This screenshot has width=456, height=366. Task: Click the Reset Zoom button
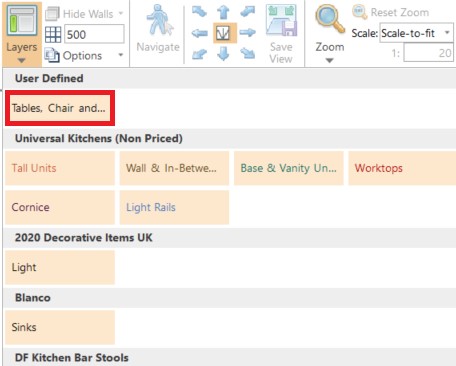click(391, 13)
